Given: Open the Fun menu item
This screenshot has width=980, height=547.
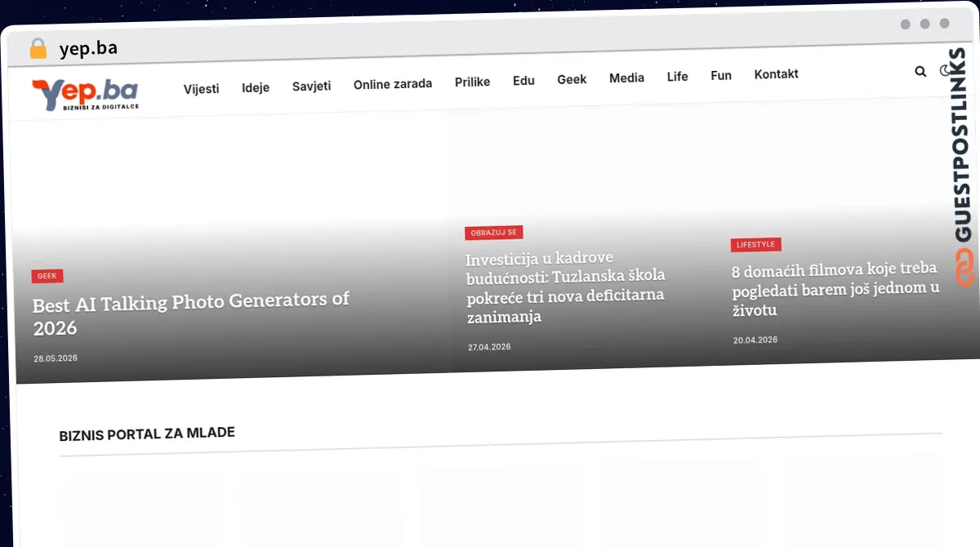Looking at the screenshot, I should [721, 75].
